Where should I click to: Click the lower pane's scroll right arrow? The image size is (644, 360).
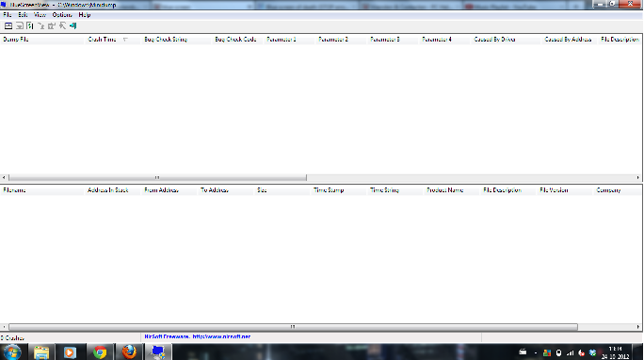coord(637,327)
